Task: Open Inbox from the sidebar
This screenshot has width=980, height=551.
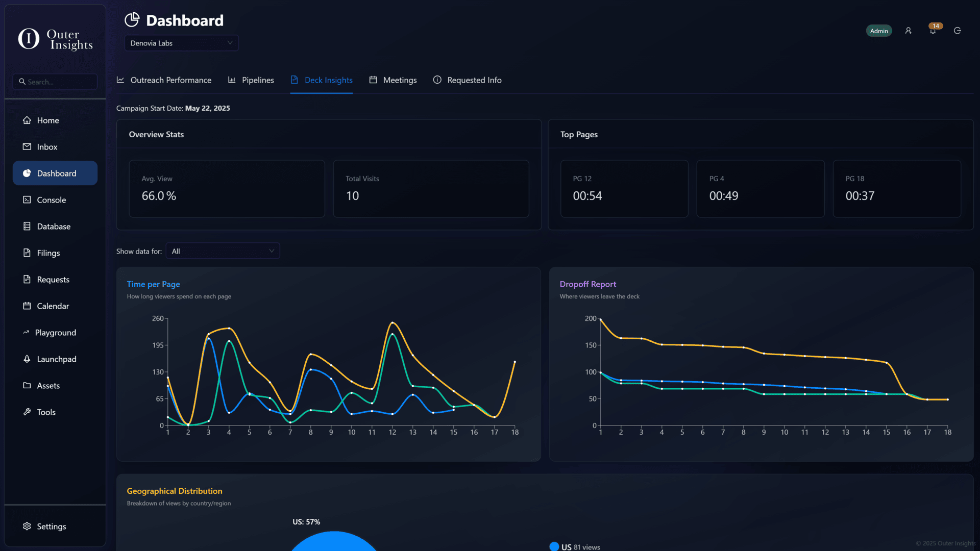Action: (x=47, y=147)
